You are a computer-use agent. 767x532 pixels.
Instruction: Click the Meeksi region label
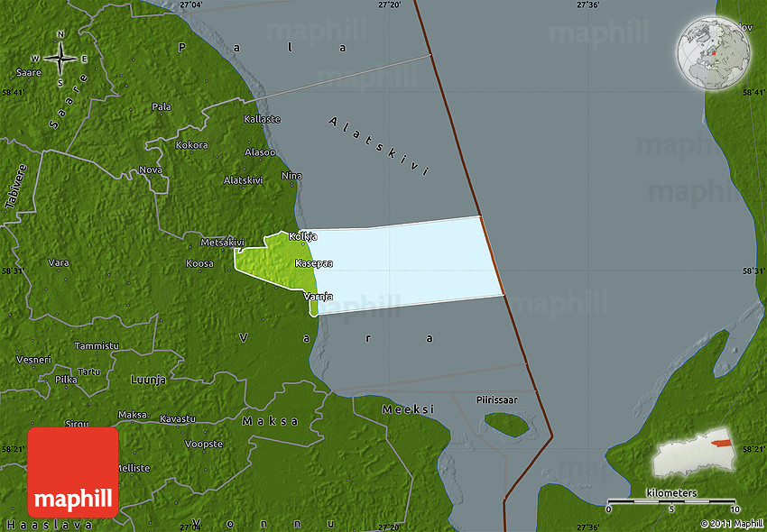(x=408, y=409)
